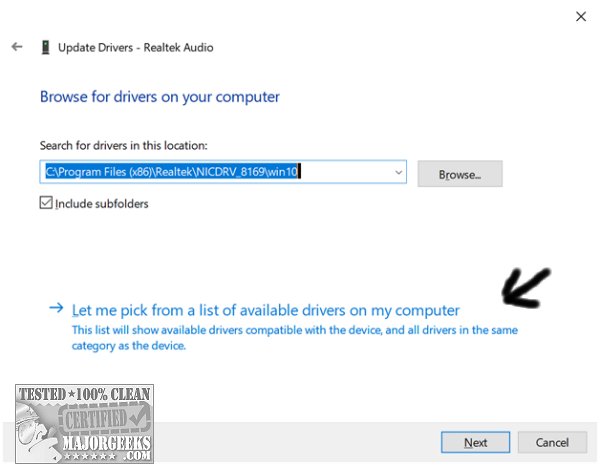The height and width of the screenshot is (465, 600).
Task: Cancel the driver update wizard
Action: [552, 442]
